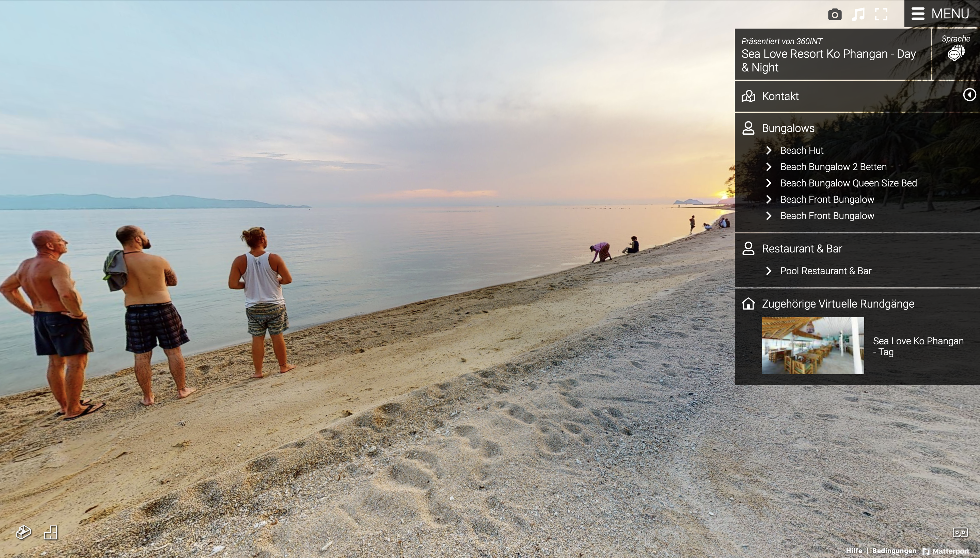Open Beach Bungalow Queen Size Bed

coord(849,183)
